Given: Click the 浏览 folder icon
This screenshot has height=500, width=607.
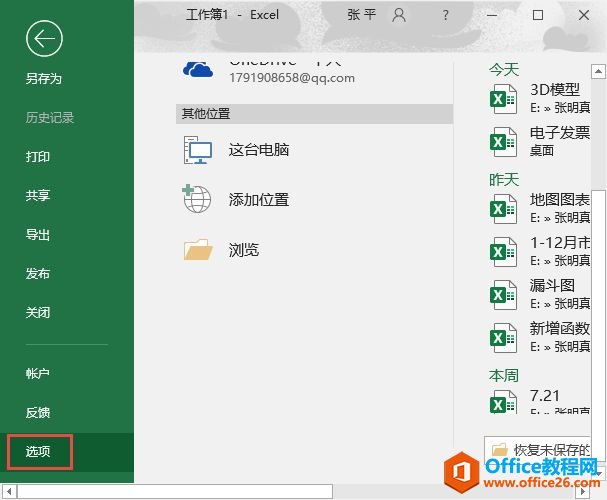Looking at the screenshot, I should 198,250.
